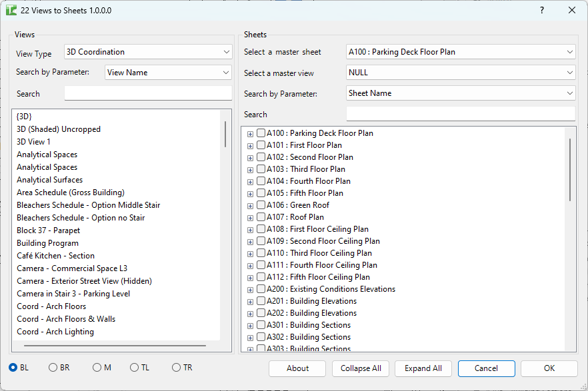Tick the A201 Building Elevations checkbox

point(260,301)
